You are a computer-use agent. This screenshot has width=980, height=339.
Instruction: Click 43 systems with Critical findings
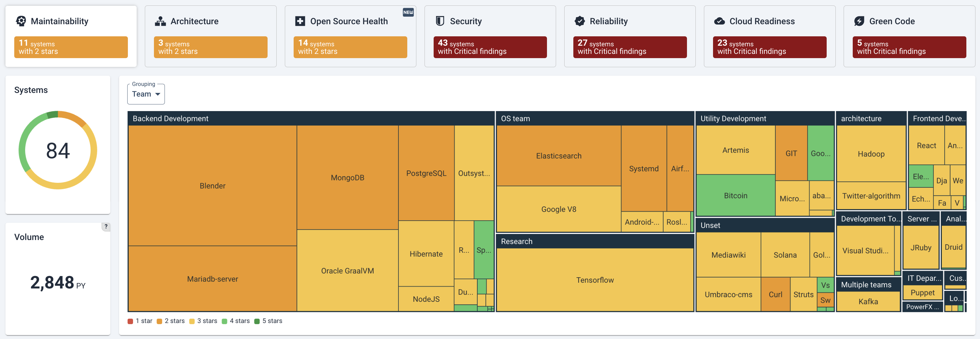tap(490, 47)
